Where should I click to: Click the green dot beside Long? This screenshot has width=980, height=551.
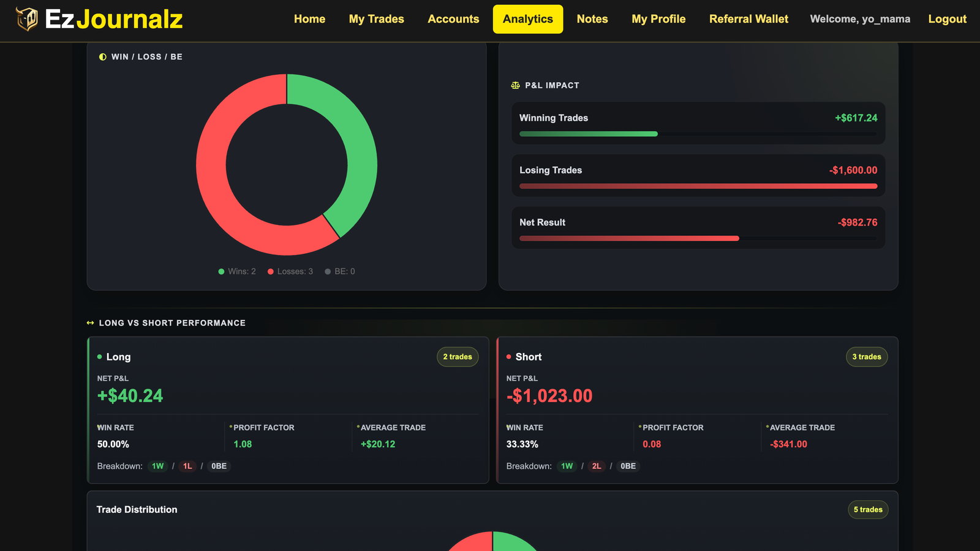(x=100, y=357)
